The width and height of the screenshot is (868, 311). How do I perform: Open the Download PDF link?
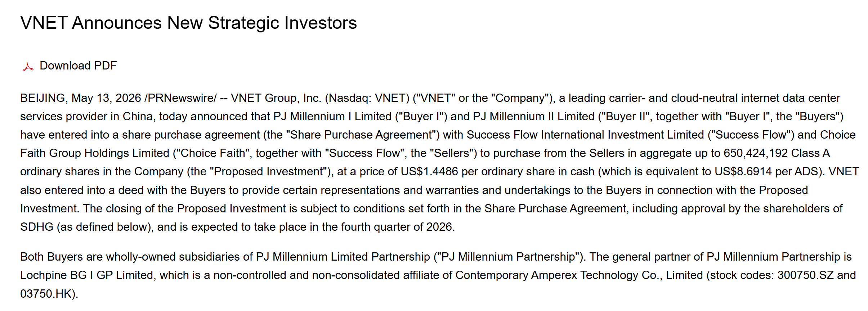tap(78, 66)
